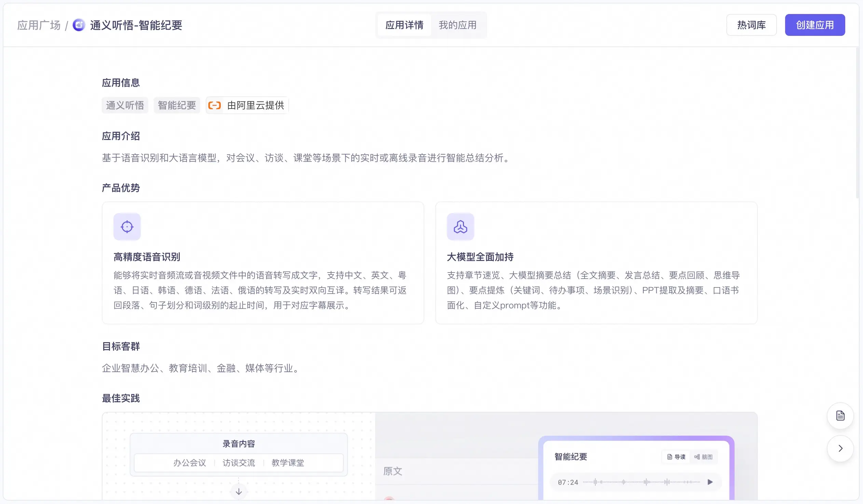This screenshot has width=863, height=504.
Task: Play the 07:24 audio clip
Action: click(710, 482)
